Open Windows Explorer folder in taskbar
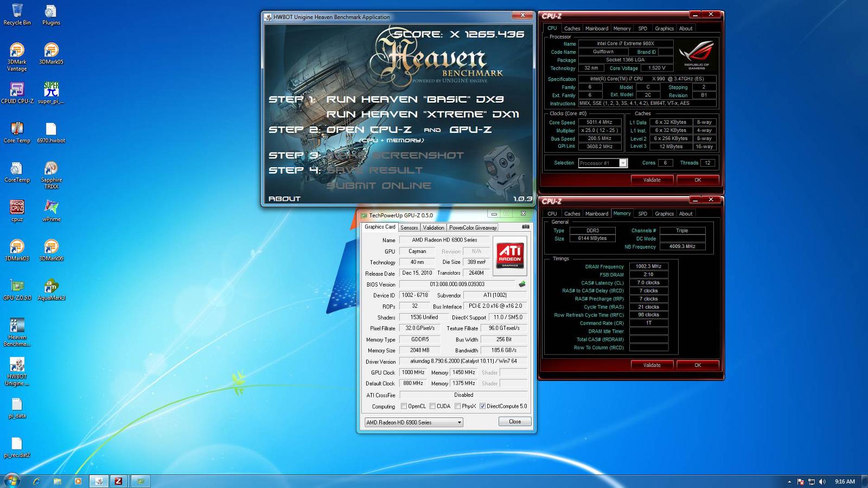 point(57,481)
